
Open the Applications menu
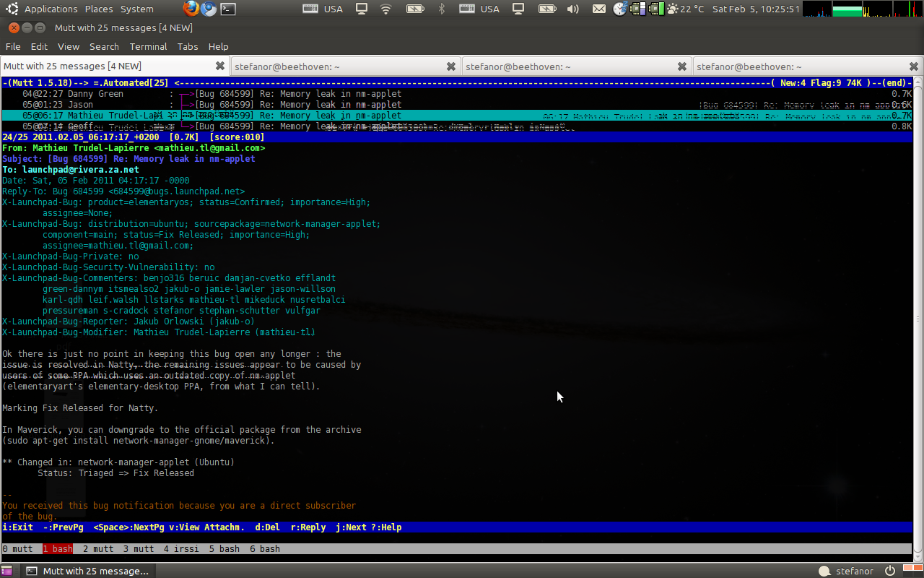(x=51, y=9)
